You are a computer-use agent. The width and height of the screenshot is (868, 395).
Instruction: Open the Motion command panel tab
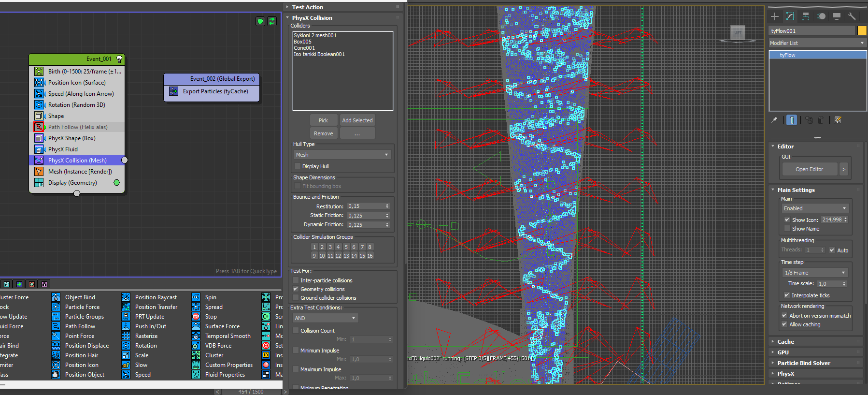point(821,16)
